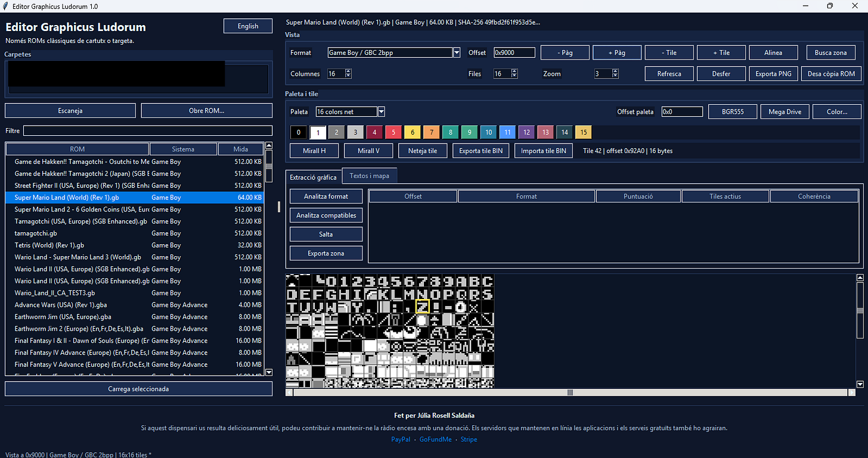Pick palette color 1 white swatch
The height and width of the screenshot is (458, 868).
318,132
